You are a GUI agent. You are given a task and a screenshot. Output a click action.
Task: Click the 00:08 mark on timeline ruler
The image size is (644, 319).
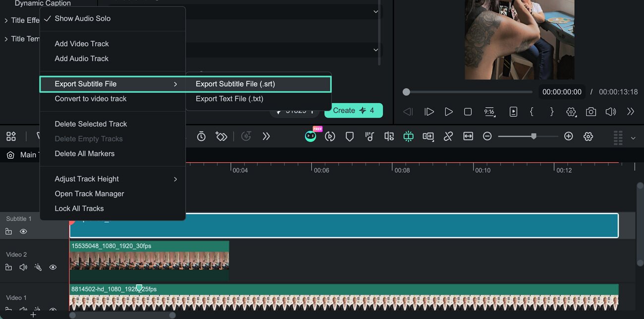coord(402,170)
